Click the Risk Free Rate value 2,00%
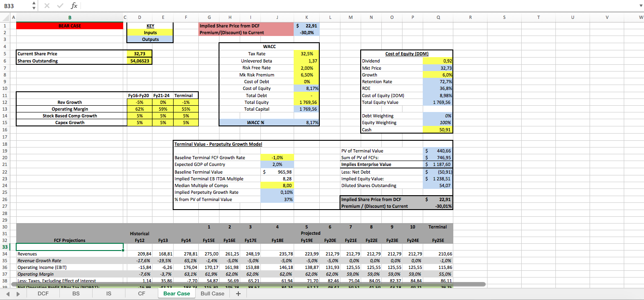The height and width of the screenshot is (300, 644). point(306,67)
